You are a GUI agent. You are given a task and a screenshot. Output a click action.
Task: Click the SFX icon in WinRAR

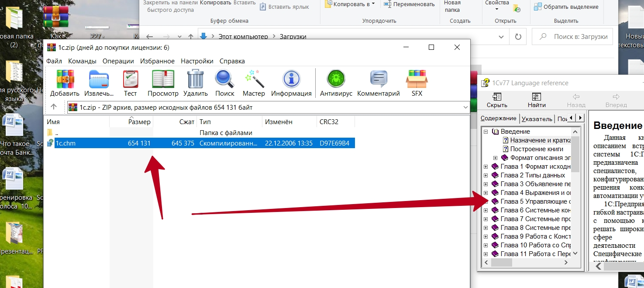click(417, 83)
